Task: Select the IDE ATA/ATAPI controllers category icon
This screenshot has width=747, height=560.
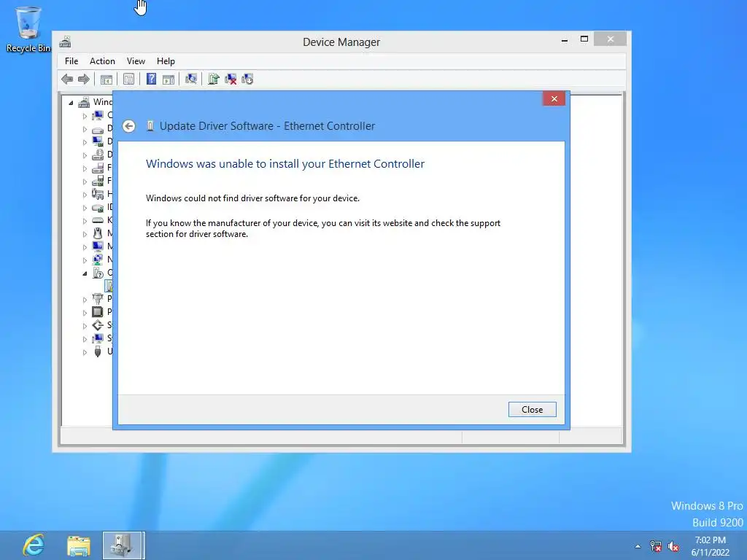Action: coord(98,208)
